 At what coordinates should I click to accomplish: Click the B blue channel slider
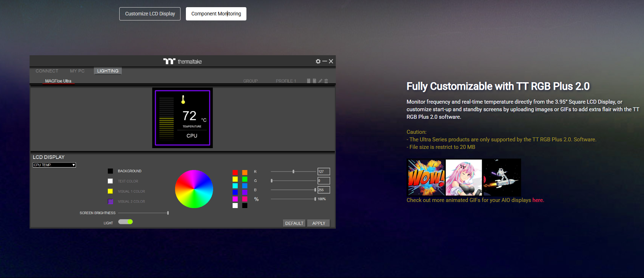293,190
